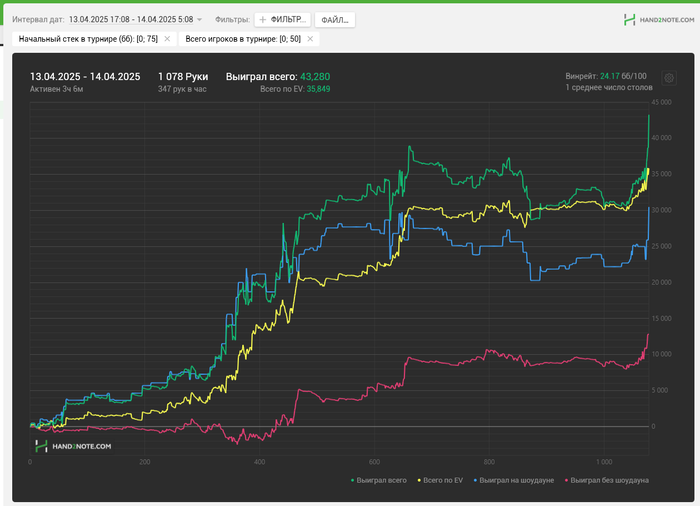Image resolution: width=700 pixels, height=506 pixels.
Task: Click the 1 000 x-axis label
Action: (604, 462)
